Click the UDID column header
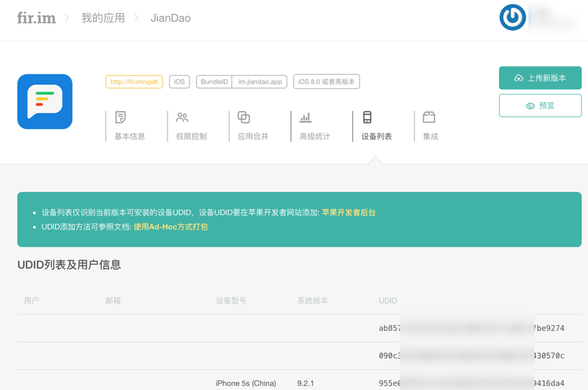This screenshot has width=588, height=390. tap(388, 300)
